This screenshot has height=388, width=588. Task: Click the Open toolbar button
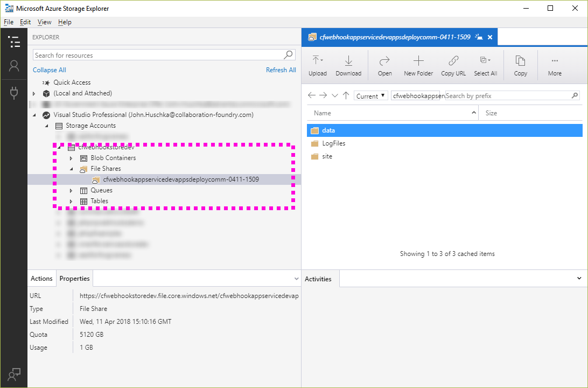[385, 66]
